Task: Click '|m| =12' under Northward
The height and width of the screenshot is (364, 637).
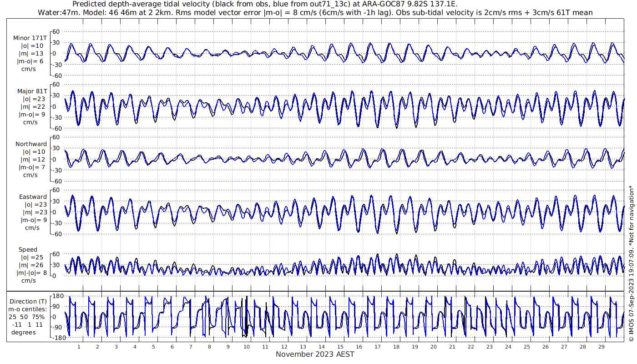Action: [x=33, y=159]
